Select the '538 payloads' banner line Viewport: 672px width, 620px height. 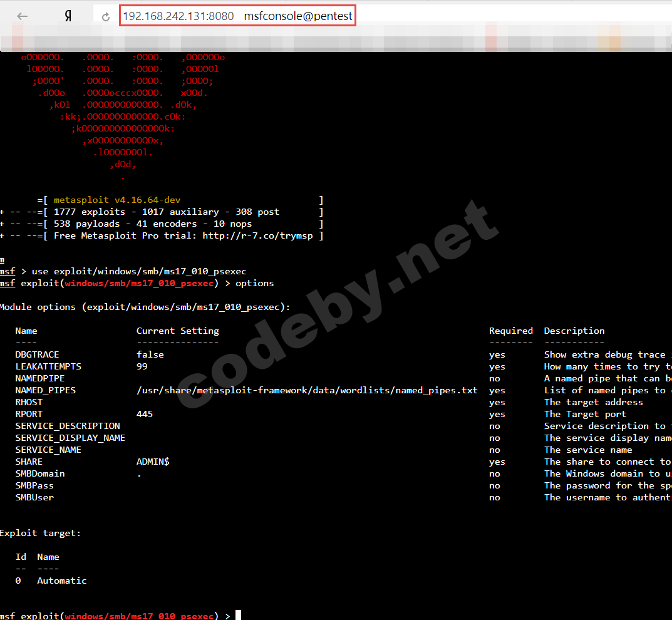coord(153,224)
